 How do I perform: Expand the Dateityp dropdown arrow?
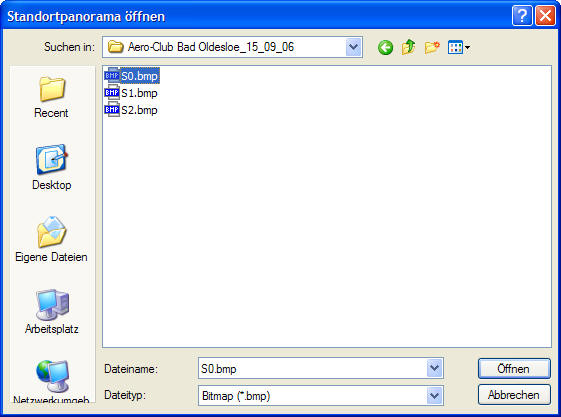pyautogui.click(x=434, y=396)
